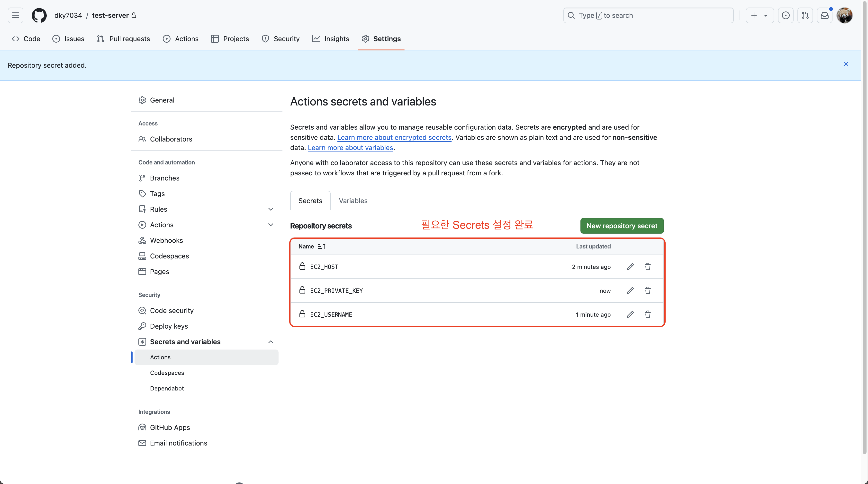Screen dimensions: 868x484
Task: Click the issue status clock icon in header
Action: coord(786,15)
